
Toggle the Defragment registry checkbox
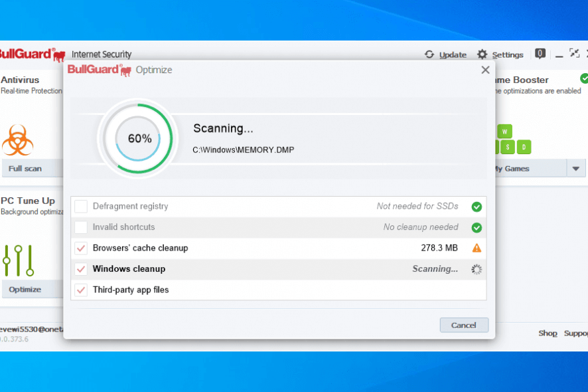tap(81, 207)
